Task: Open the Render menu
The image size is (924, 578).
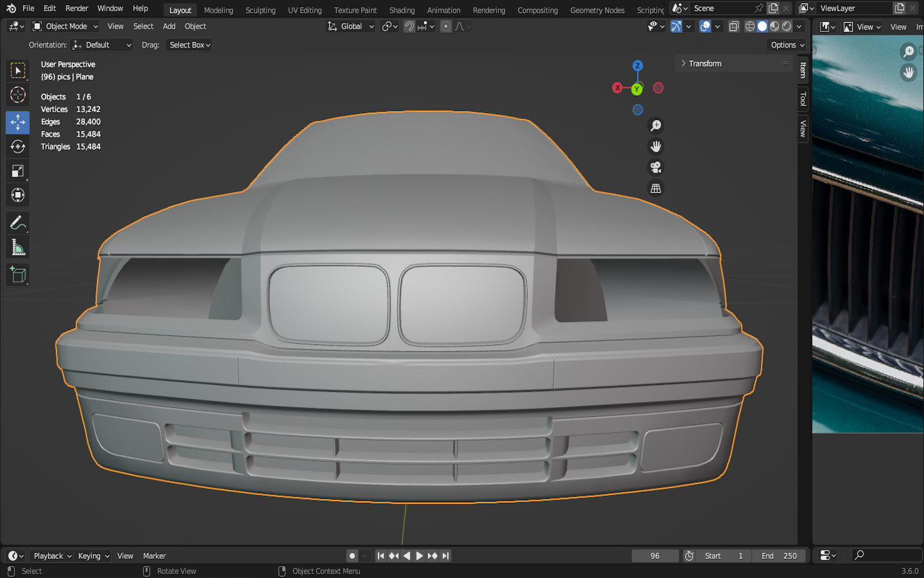Action: click(x=76, y=8)
